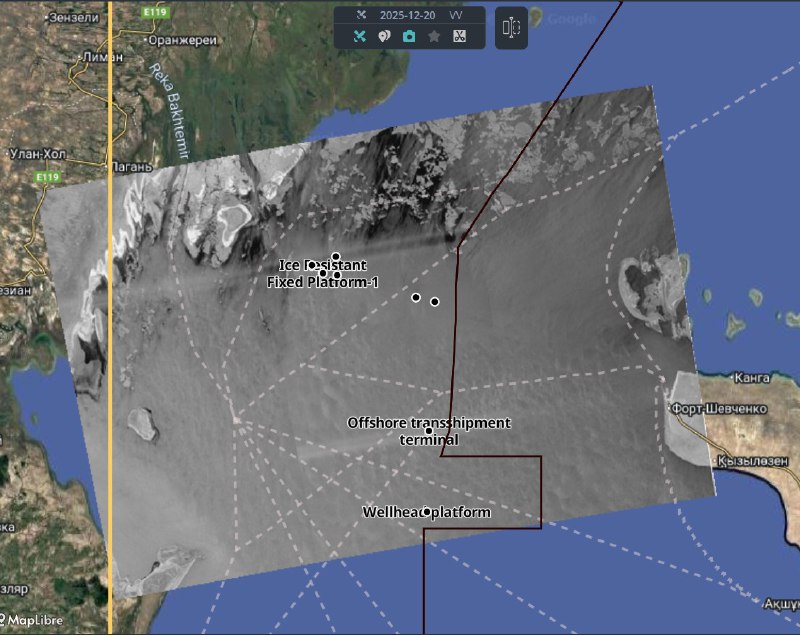Click the E119 road badge at top
This screenshot has height=635, width=800.
point(155,12)
